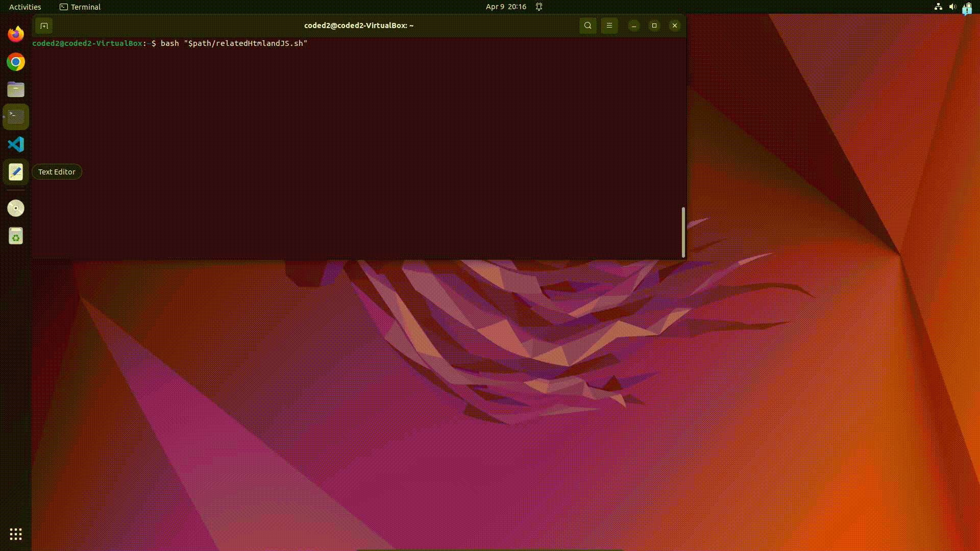Launch Visual Studio Code
The image size is (980, 551).
[15, 144]
